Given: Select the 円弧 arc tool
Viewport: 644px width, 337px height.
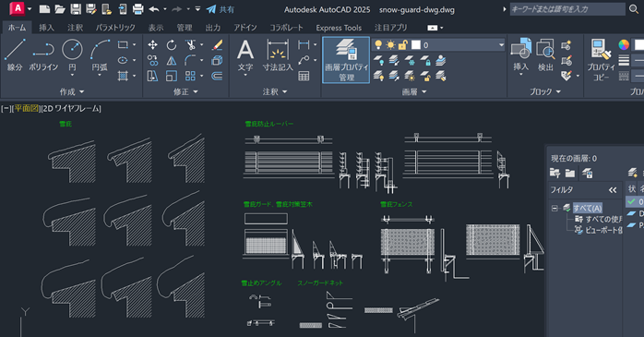Looking at the screenshot, I should tap(100, 56).
